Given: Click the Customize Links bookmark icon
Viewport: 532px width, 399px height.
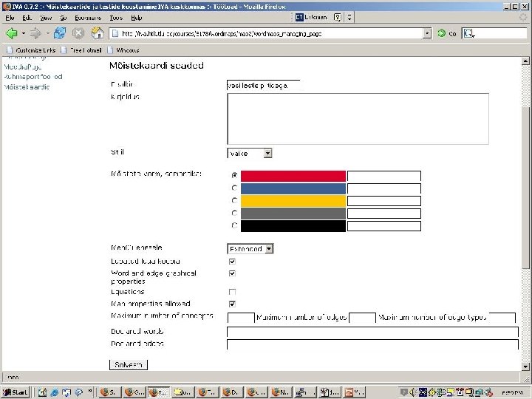Looking at the screenshot, I should [x=10, y=50].
